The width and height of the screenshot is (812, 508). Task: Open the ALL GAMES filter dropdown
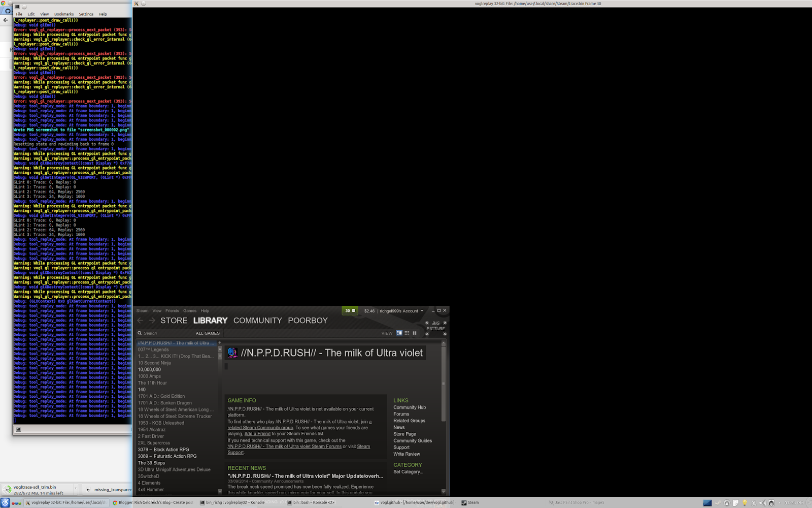(208, 333)
